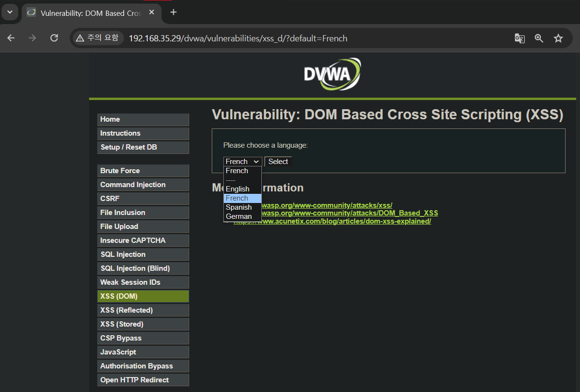
Task: Open the SQL Injection module
Action: pos(143,254)
